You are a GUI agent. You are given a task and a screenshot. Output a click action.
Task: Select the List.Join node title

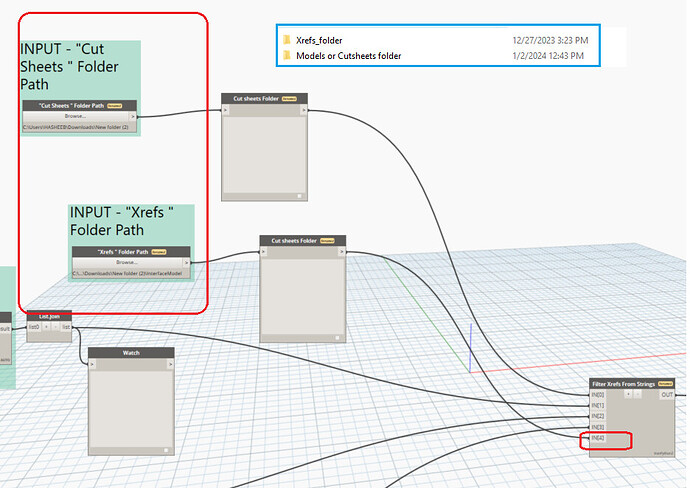(49, 316)
